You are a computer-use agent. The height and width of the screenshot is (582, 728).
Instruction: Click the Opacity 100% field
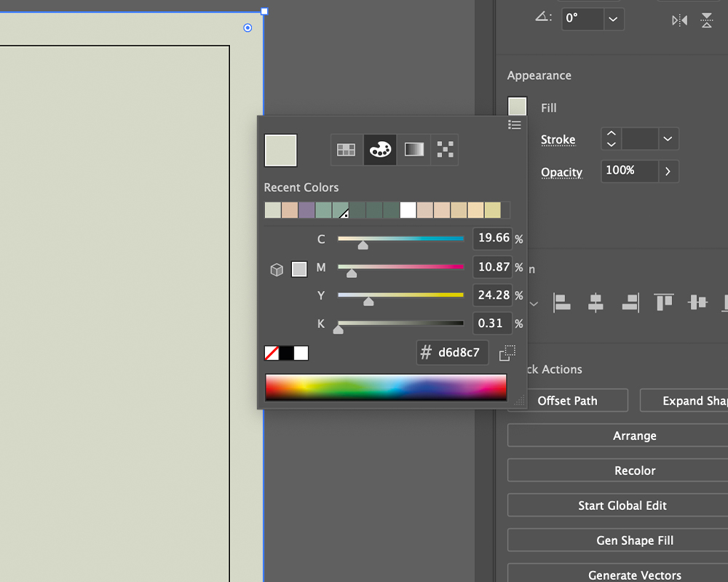pyautogui.click(x=630, y=171)
